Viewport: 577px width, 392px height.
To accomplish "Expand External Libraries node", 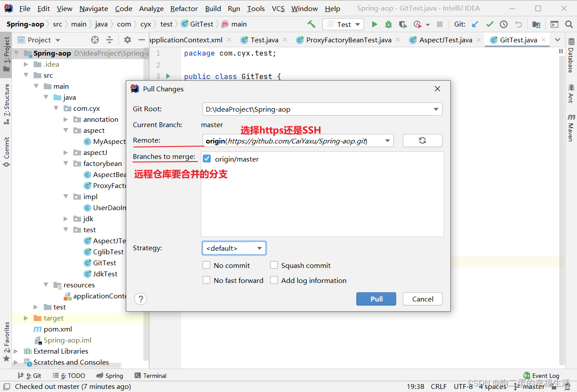I will pos(16,351).
